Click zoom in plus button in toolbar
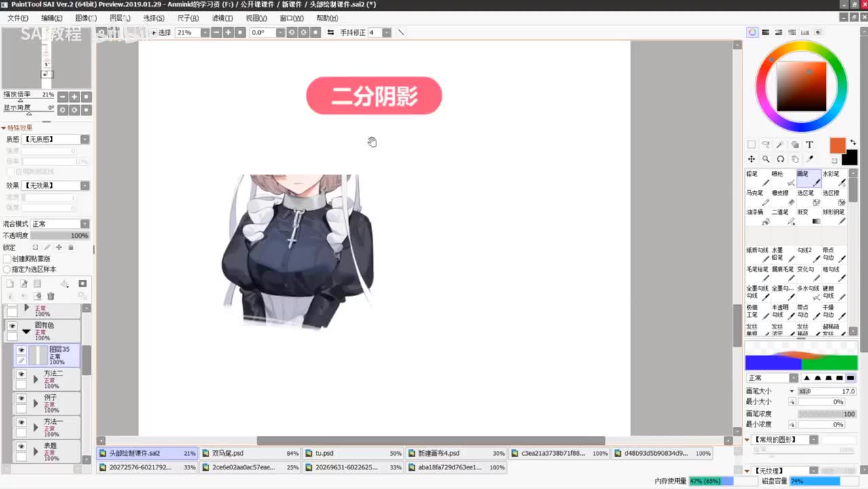The image size is (868, 489). (228, 33)
